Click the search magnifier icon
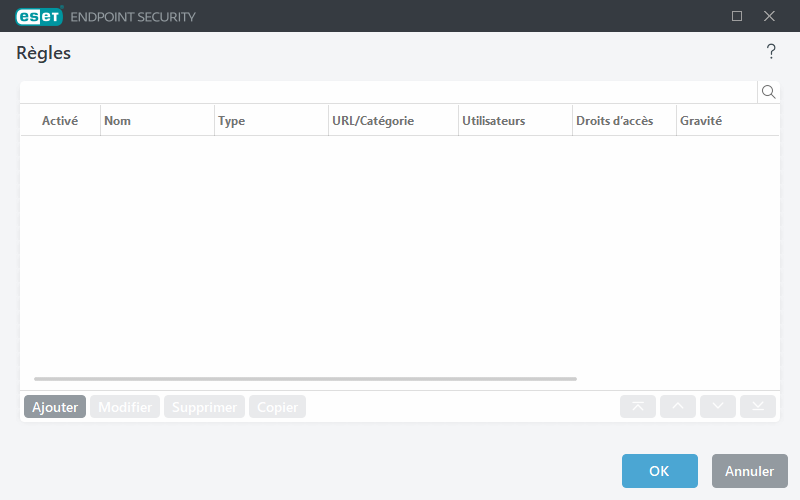Viewport: 800px width, 500px height. click(769, 92)
